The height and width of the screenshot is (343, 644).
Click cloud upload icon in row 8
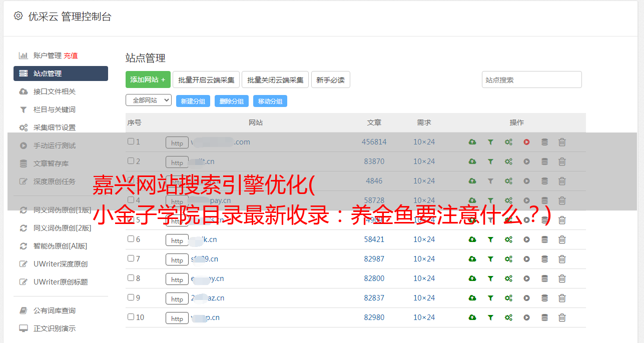click(x=472, y=278)
